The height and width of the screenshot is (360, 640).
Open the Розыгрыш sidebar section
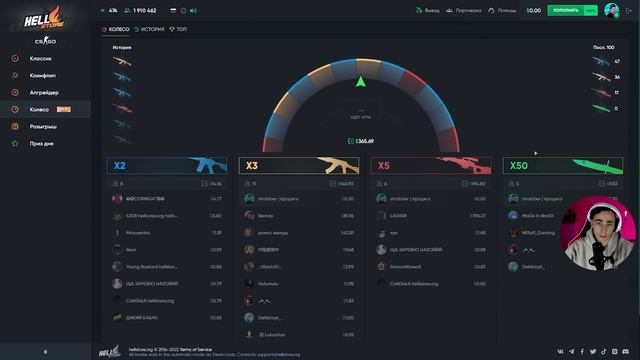pyautogui.click(x=43, y=127)
